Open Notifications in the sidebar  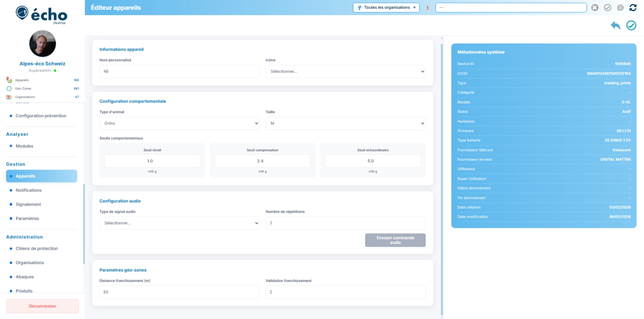29,190
